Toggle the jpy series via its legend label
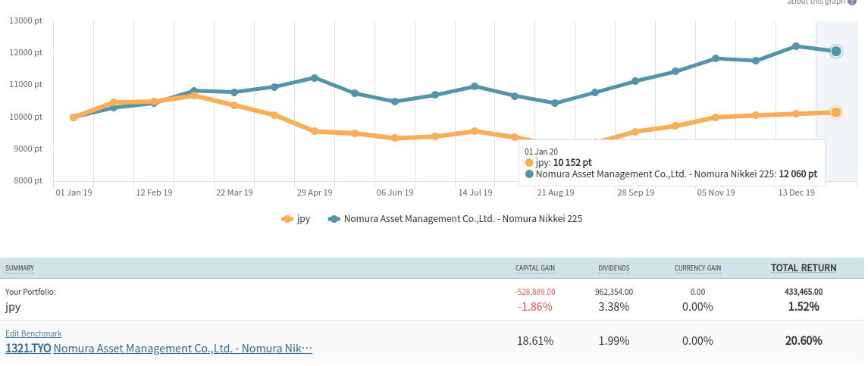 303,219
